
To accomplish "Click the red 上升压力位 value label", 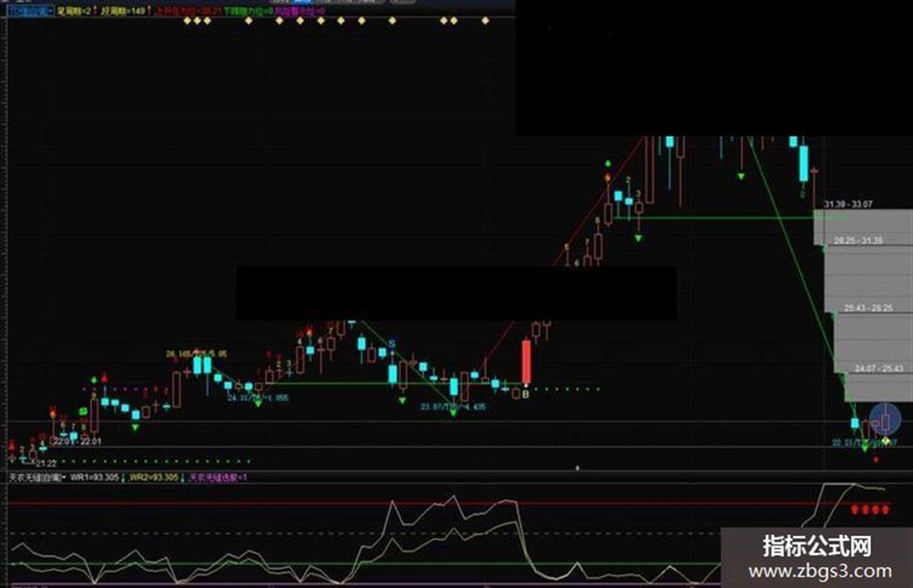I will pyautogui.click(x=188, y=11).
